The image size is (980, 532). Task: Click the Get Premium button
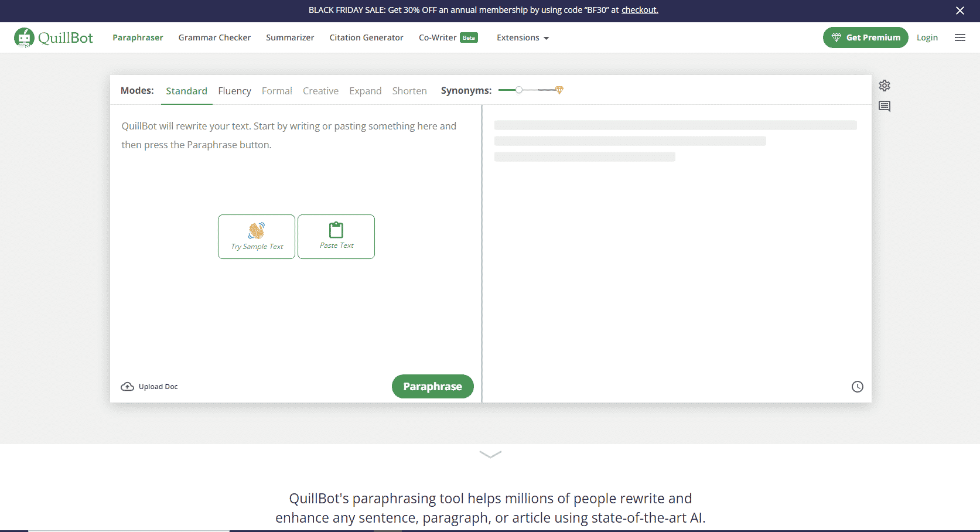click(866, 37)
